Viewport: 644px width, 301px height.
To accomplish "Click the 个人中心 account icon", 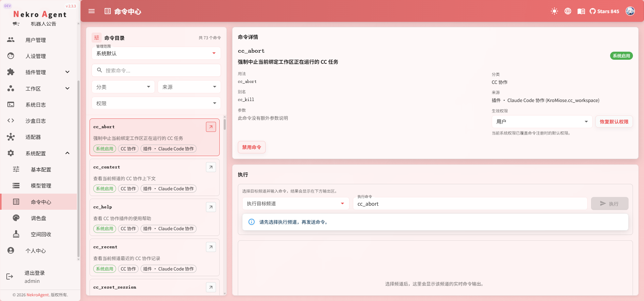I will click(x=11, y=250).
